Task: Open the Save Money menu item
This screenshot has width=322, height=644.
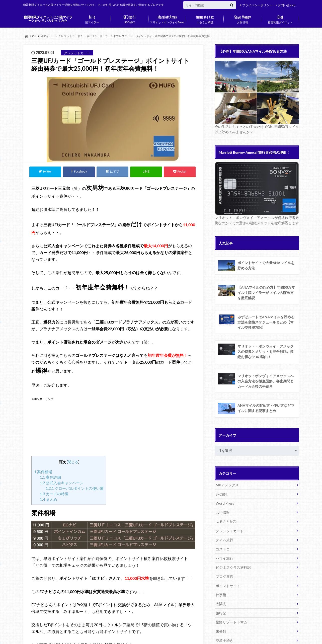Action: (243, 19)
